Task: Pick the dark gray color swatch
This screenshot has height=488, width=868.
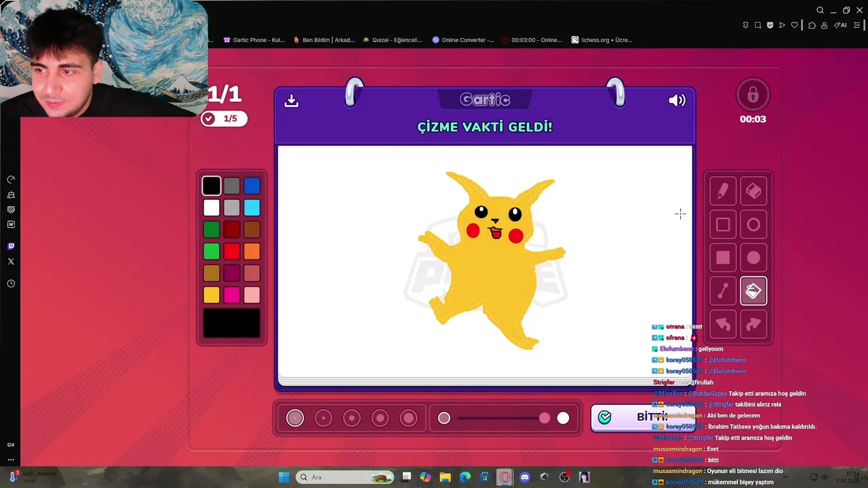Action: click(x=232, y=186)
